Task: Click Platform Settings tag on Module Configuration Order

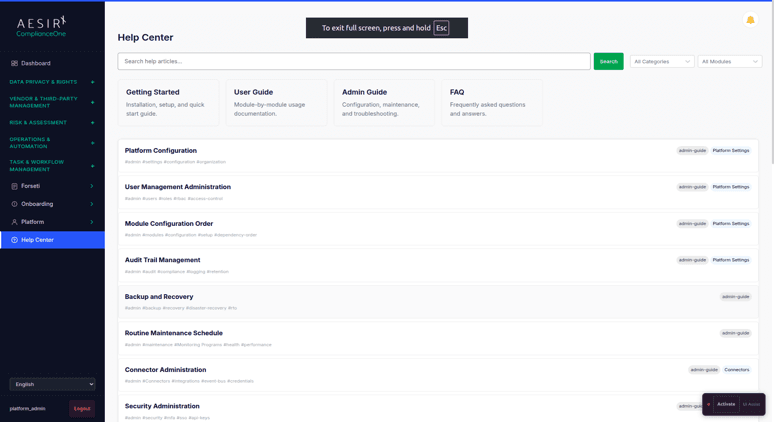Action: click(731, 224)
